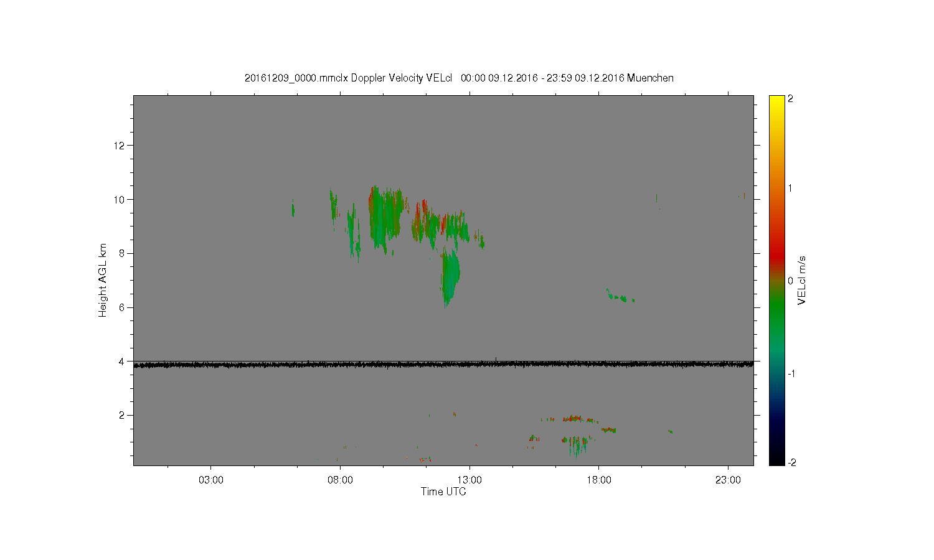934x560 pixels.
Task: Click the "VELcl m/s" colorbar label
Action: coord(802,280)
